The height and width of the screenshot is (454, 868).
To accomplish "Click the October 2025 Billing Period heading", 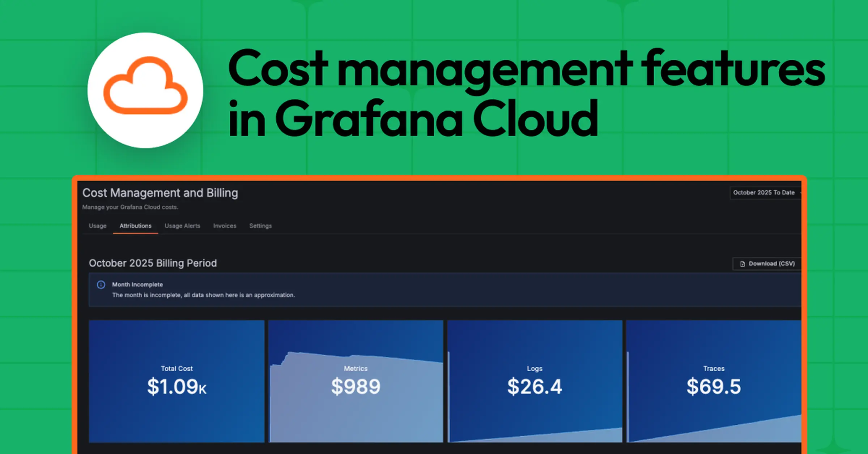I will pyautogui.click(x=153, y=263).
